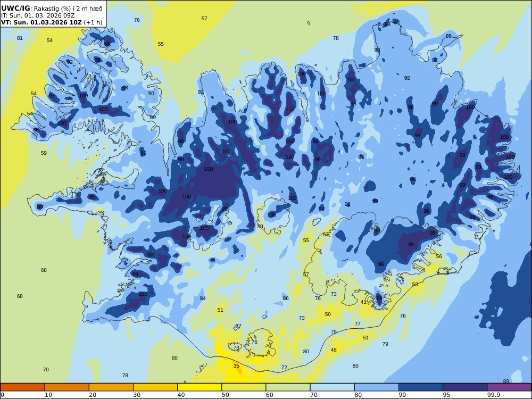Viewport: 532px width, 399px height.
Task: Click the humidity value 35 on map
Action: tap(237, 366)
